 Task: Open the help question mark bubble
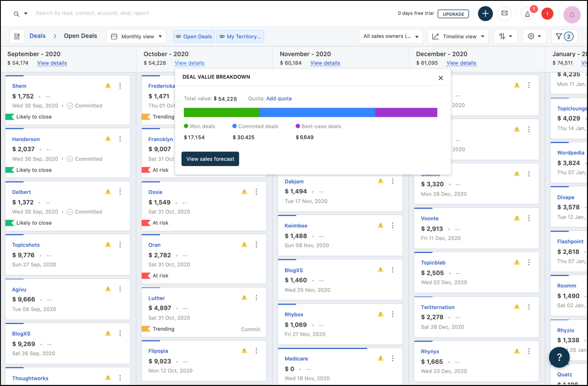coord(559,357)
